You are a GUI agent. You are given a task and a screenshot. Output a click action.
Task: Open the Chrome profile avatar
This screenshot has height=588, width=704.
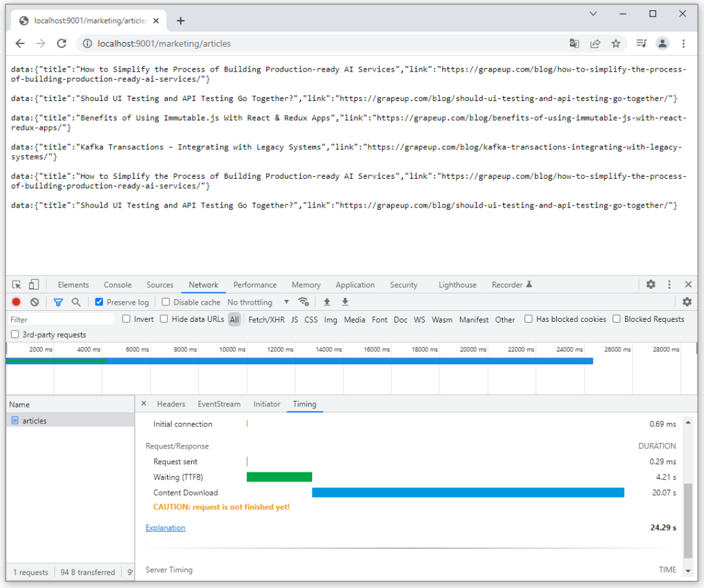click(662, 43)
